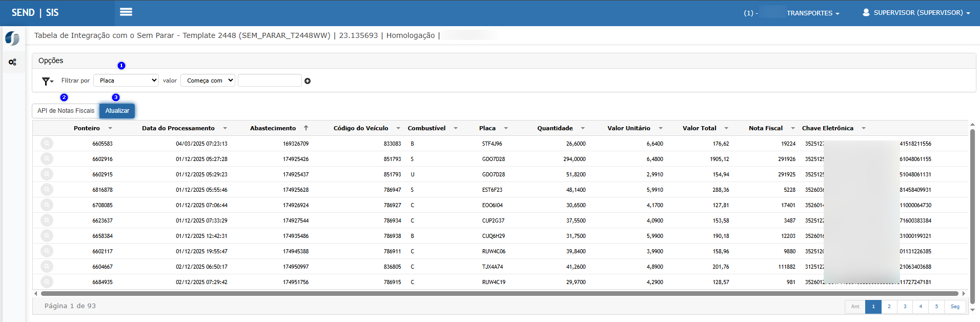Click the filter value text field
Viewport: 980px width, 322px height.
point(270,80)
